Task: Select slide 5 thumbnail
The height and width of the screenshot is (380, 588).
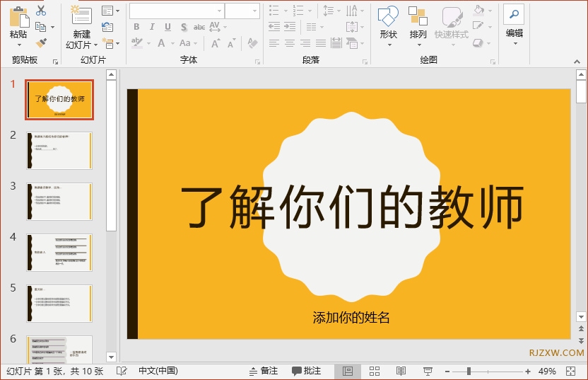Action: [x=59, y=304]
